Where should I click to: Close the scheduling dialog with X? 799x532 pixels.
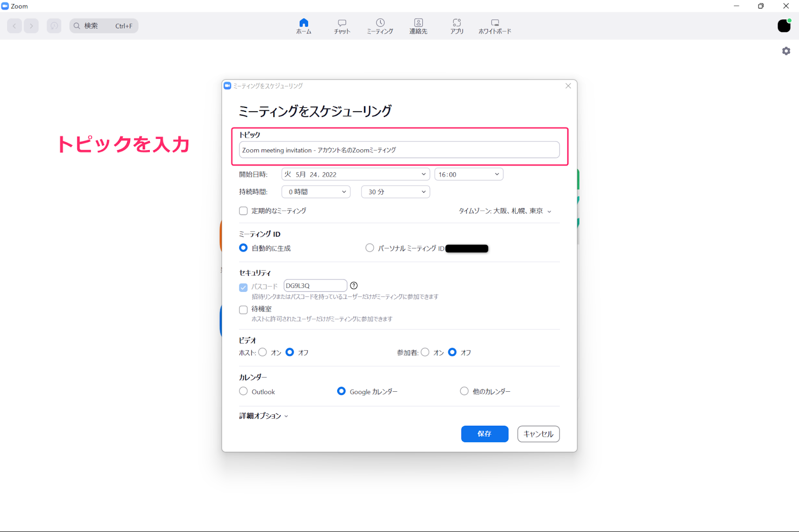tap(568, 86)
